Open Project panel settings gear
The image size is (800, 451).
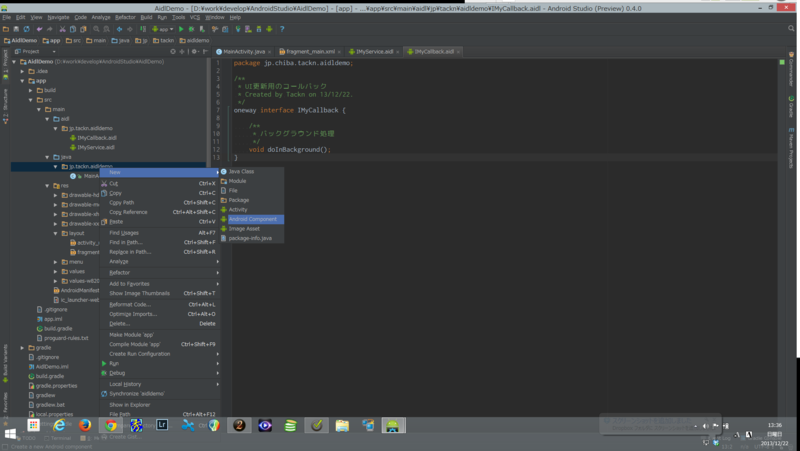(x=194, y=52)
